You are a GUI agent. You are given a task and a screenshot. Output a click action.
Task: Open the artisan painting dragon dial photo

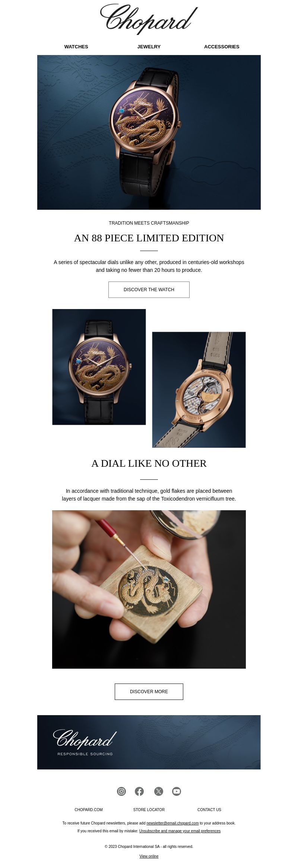149,589
